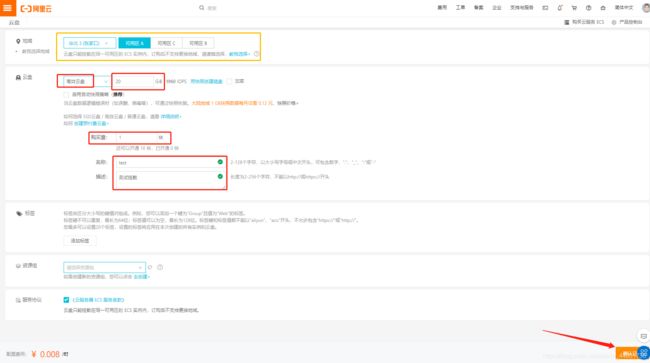Click the detailed description link about disk types

171,117
